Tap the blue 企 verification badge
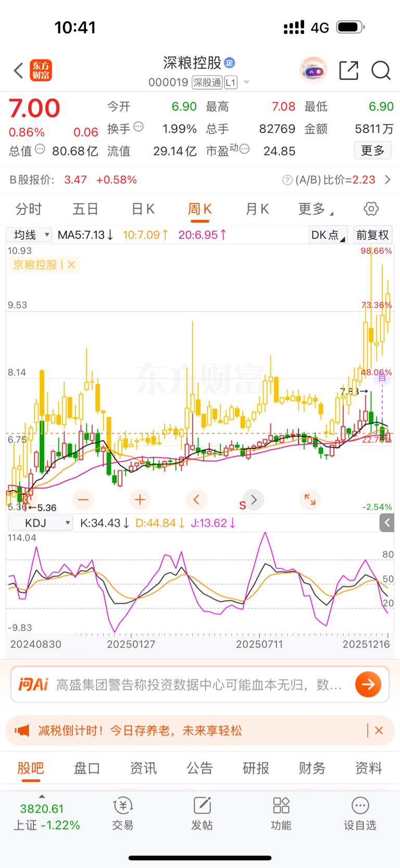400x868 pixels. click(x=230, y=63)
